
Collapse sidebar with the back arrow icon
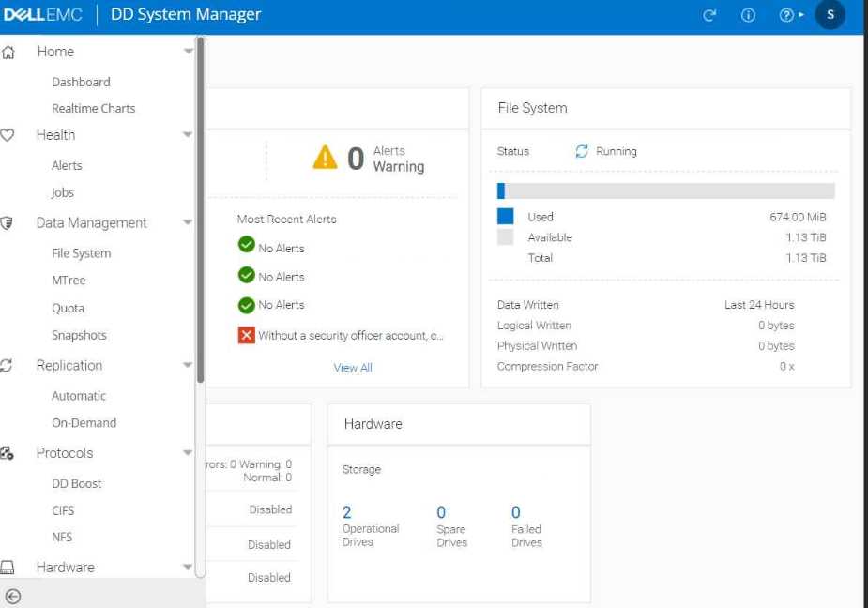(13, 596)
